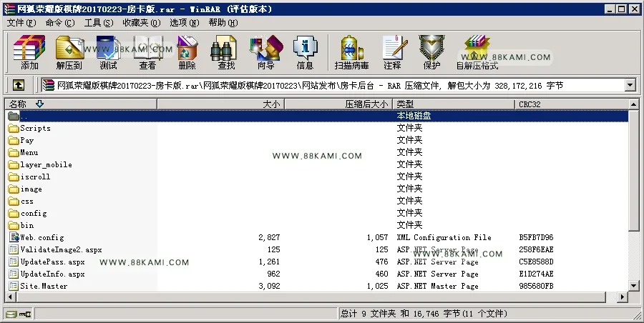Click the Extract To (解压到) icon
The height and width of the screenshot is (323, 644).
(69, 52)
